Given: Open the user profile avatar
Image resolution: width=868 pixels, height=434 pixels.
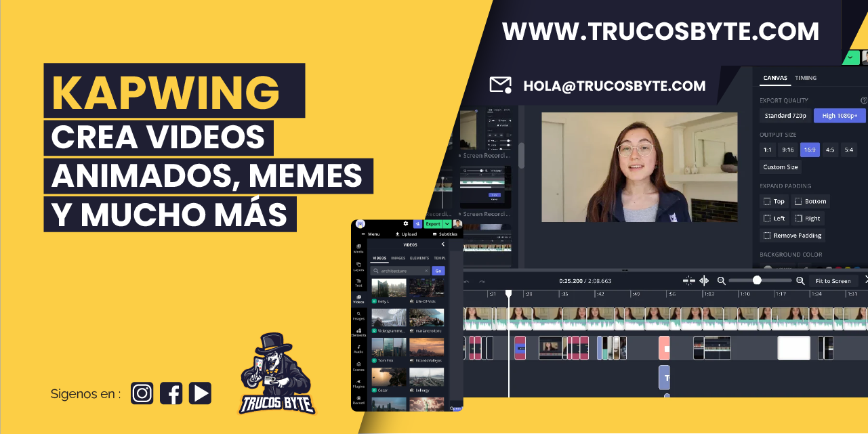Looking at the screenshot, I should click(457, 224).
